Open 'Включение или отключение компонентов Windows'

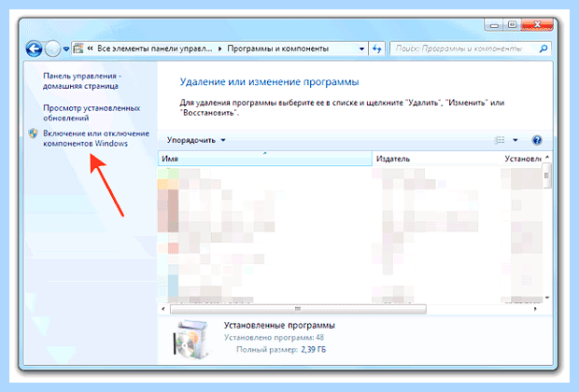pyautogui.click(x=96, y=138)
